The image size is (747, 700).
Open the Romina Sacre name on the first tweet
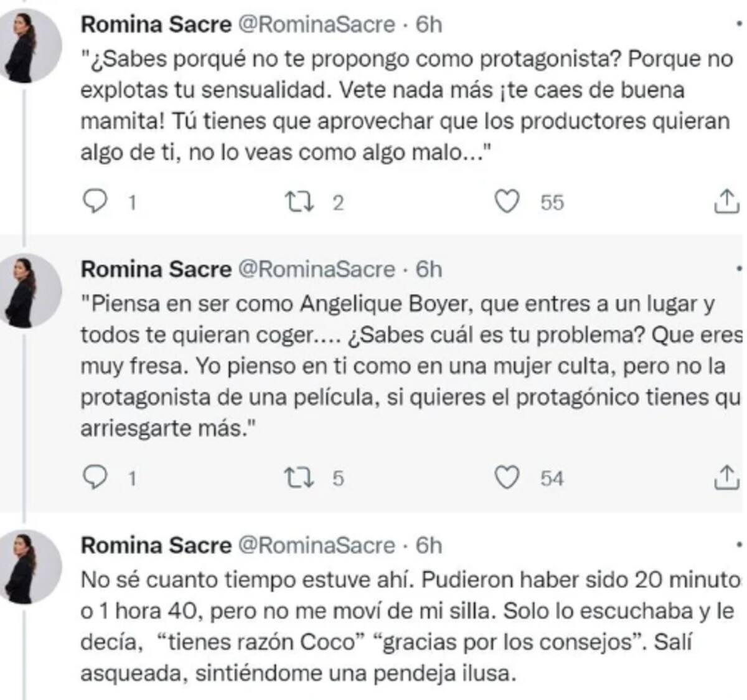tap(156, 24)
